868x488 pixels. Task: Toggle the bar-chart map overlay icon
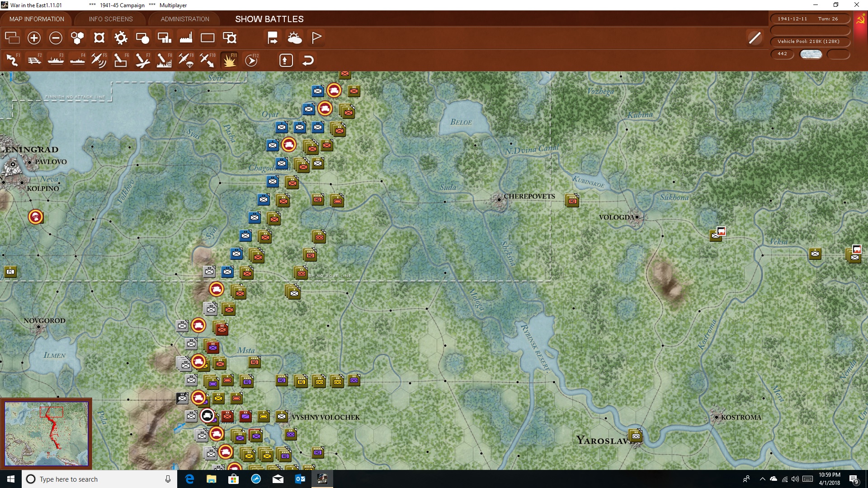tap(164, 38)
